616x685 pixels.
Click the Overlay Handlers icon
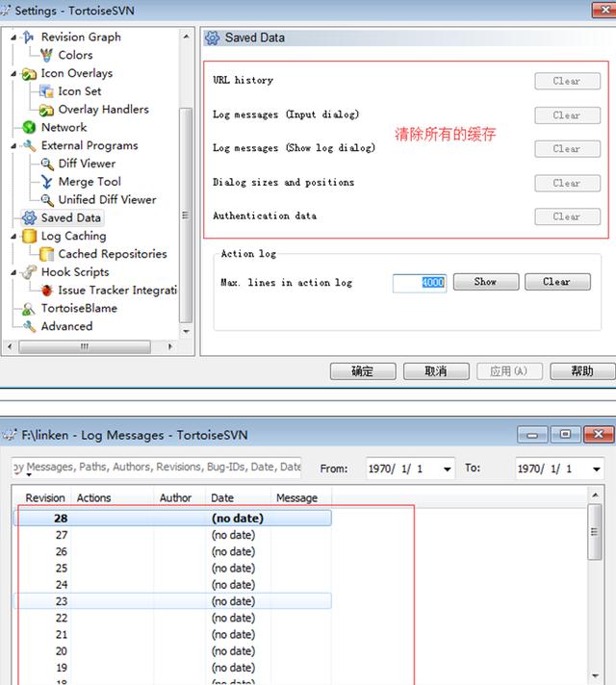[x=46, y=110]
